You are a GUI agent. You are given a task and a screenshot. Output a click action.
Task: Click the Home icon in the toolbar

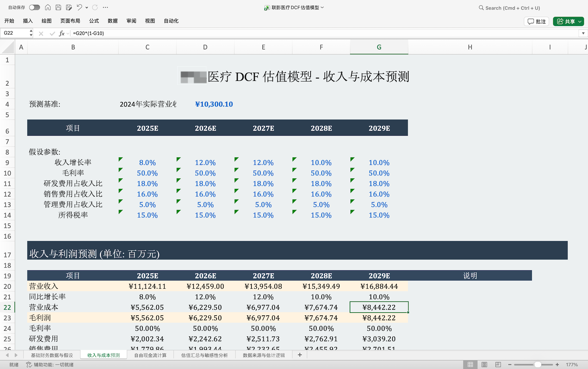pyautogui.click(x=48, y=7)
